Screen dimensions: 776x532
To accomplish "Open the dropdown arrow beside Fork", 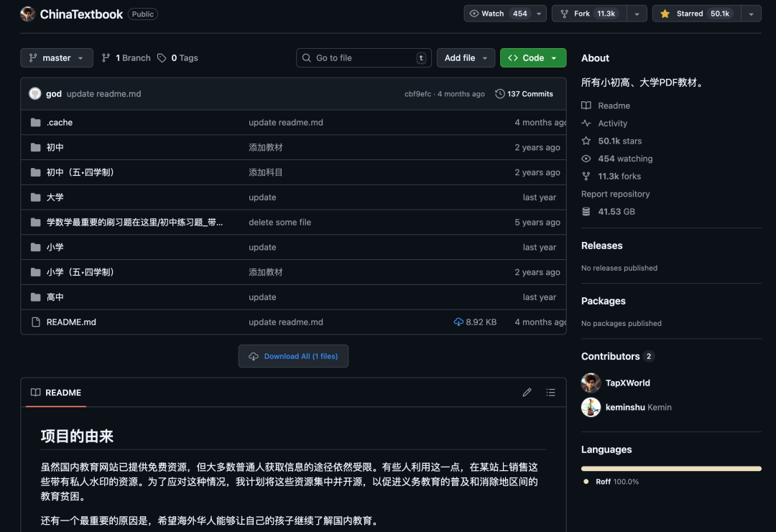I will [637, 14].
